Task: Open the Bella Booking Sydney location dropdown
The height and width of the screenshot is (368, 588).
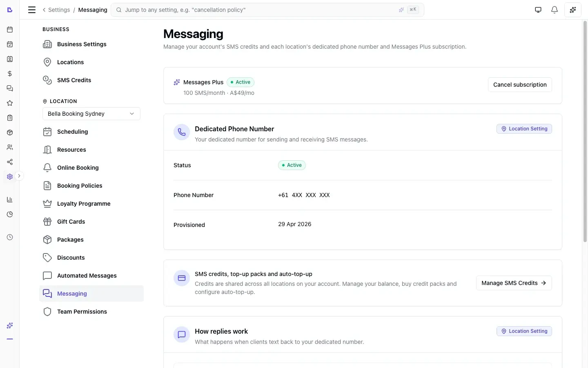Action: (x=91, y=114)
